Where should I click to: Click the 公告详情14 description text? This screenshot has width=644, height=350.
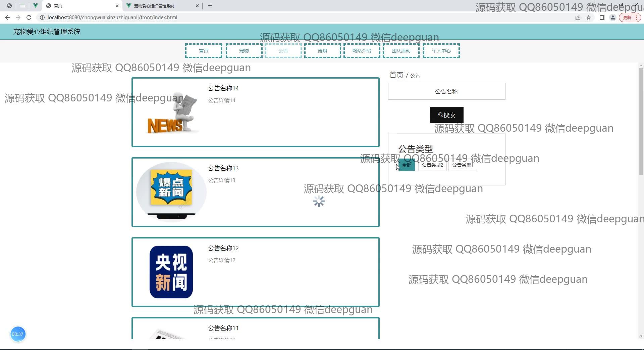(x=222, y=100)
